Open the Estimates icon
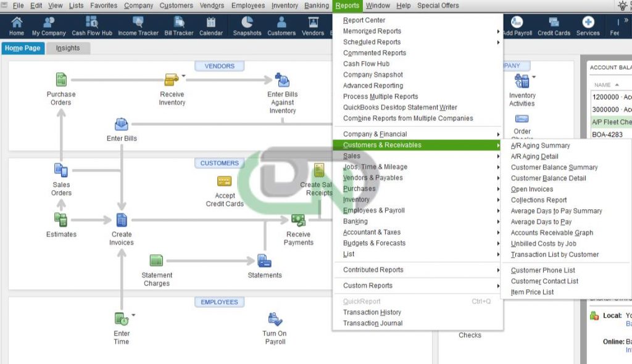Viewport: 632px width, 364px height. click(x=61, y=220)
